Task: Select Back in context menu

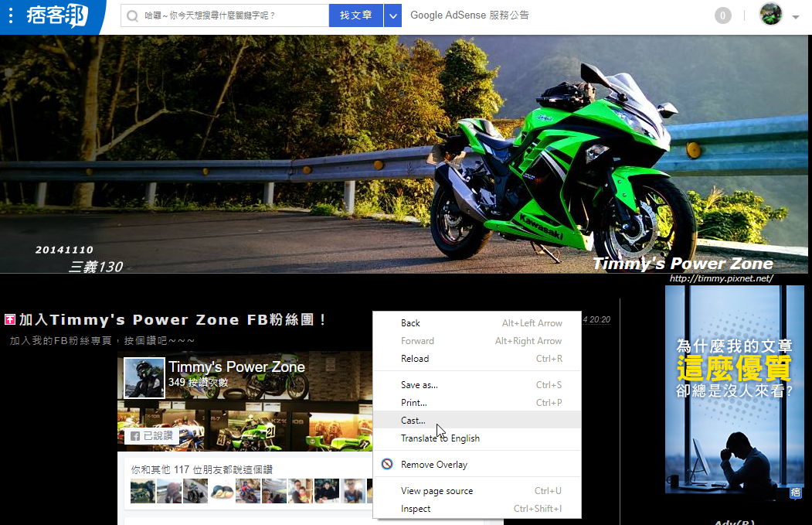Action: point(477,323)
